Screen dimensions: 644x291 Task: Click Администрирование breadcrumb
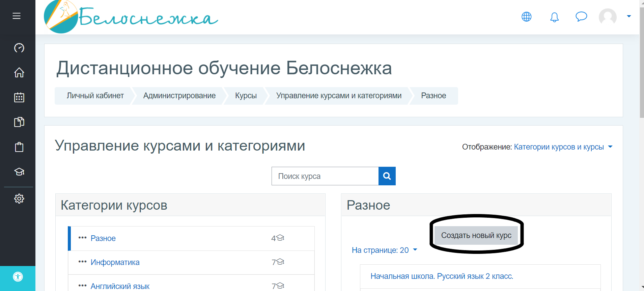pos(179,96)
